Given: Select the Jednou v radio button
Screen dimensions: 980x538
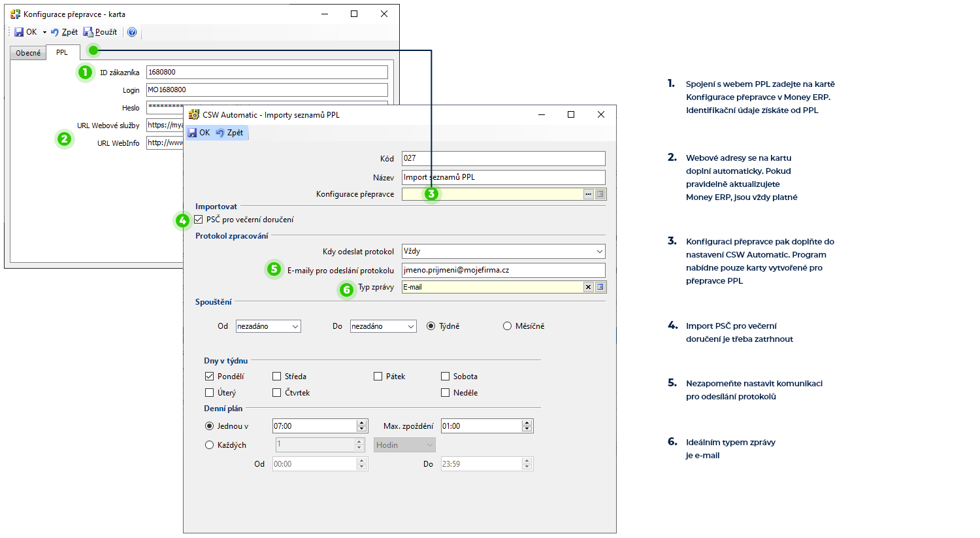Looking at the screenshot, I should [x=210, y=426].
